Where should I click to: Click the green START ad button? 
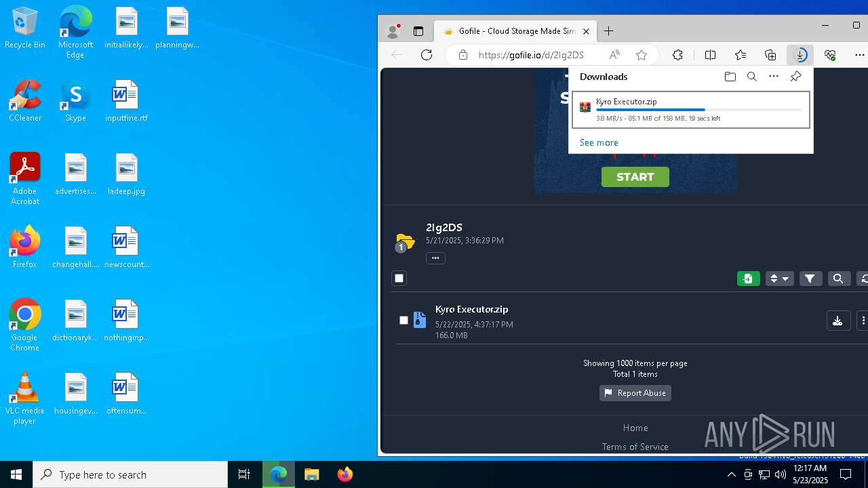pos(635,177)
